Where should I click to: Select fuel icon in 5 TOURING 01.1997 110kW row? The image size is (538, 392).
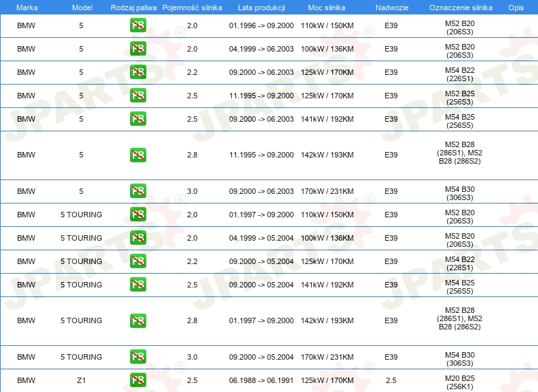(138, 215)
